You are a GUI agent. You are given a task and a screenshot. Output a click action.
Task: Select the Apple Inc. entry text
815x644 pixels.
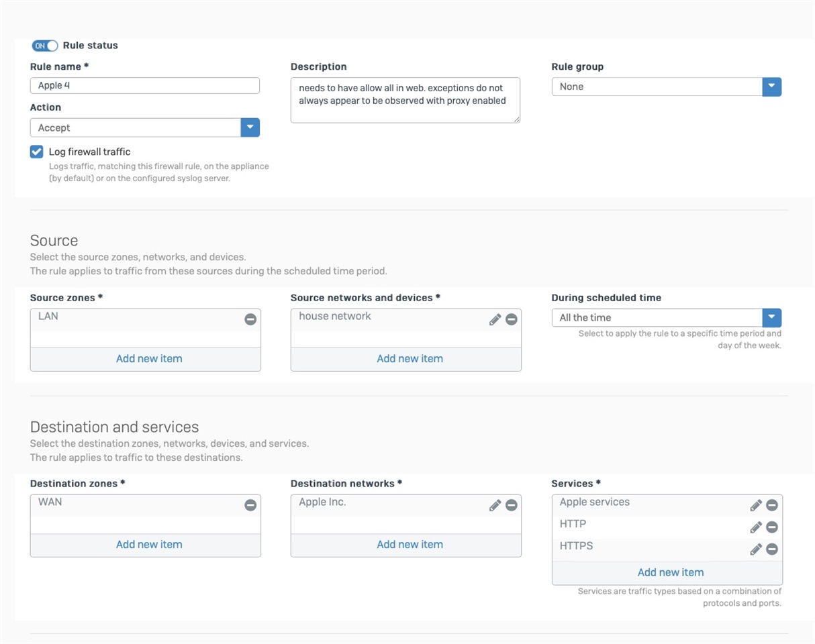point(323,502)
